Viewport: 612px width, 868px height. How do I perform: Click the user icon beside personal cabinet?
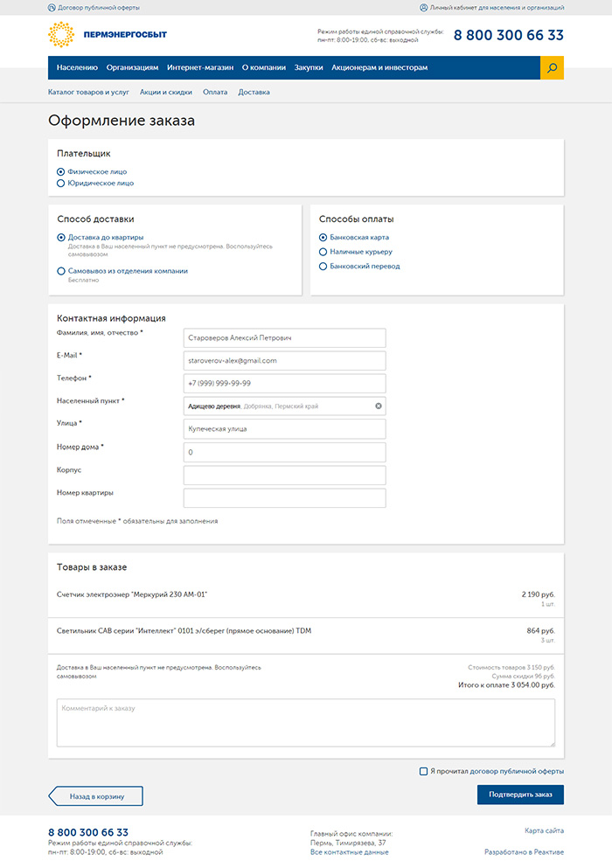[x=424, y=7]
